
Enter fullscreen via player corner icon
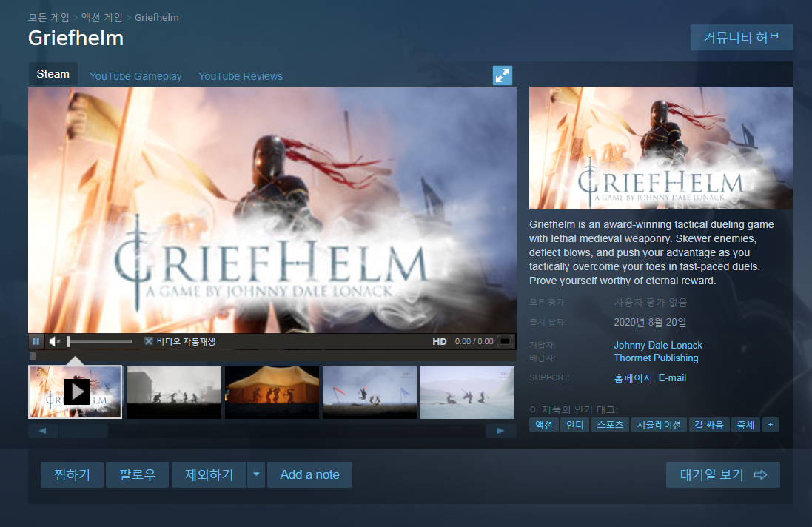click(505, 341)
